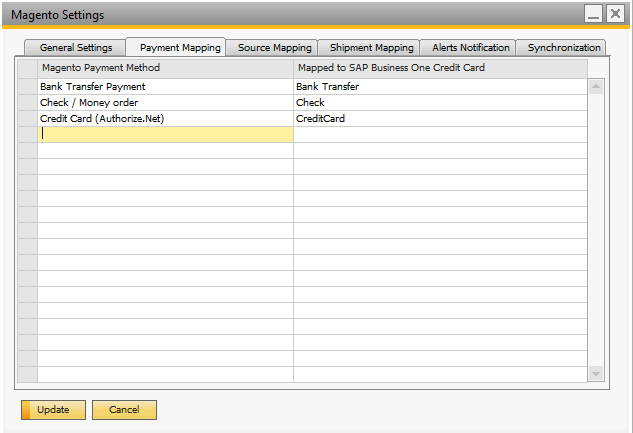Select the Check / Money order cell
The image size is (633, 433).
(165, 103)
